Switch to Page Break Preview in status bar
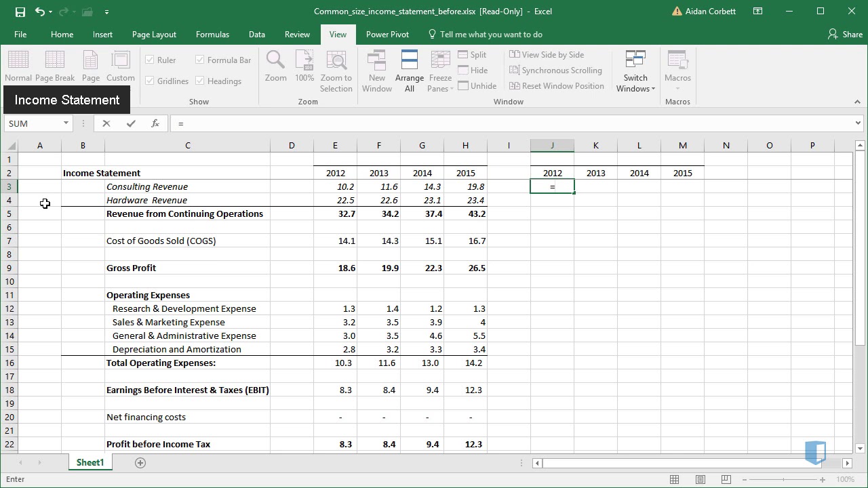Screen dimensions: 868x488 (x=726, y=479)
